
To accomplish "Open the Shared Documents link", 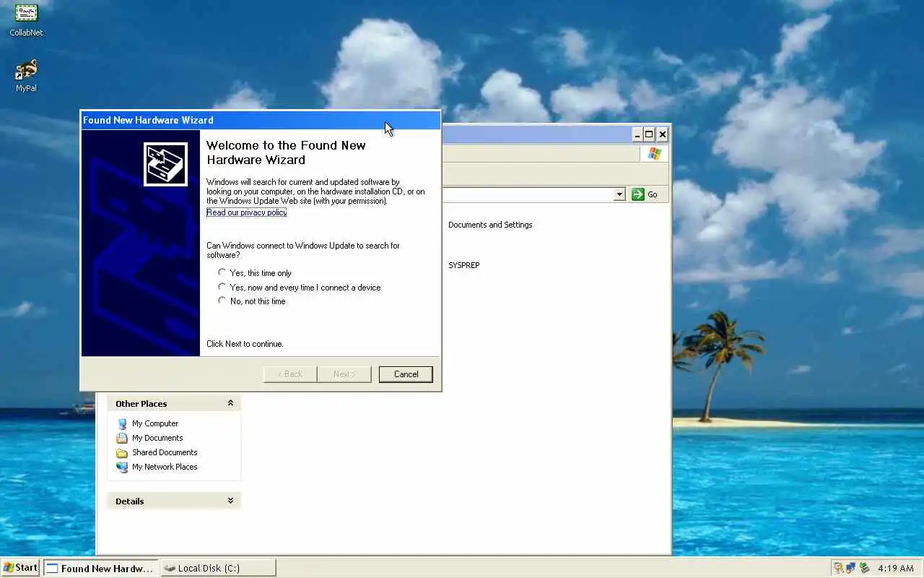I will (x=165, y=453).
